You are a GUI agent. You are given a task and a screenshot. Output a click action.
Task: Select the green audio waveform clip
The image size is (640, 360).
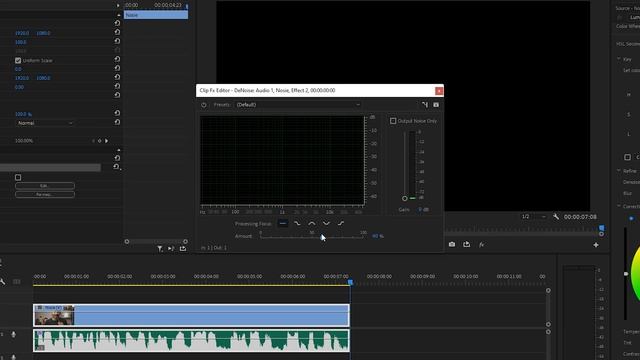pyautogui.click(x=191, y=340)
